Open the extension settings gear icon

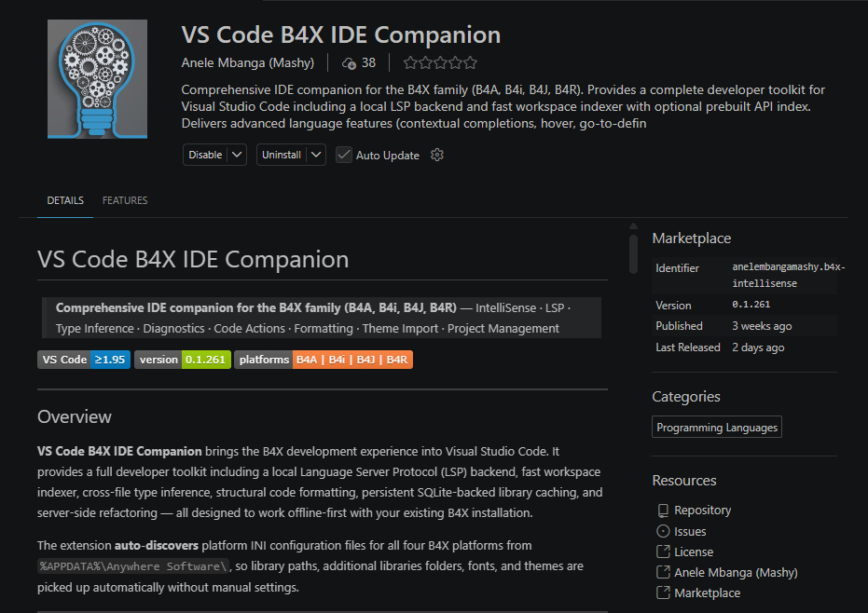437,155
